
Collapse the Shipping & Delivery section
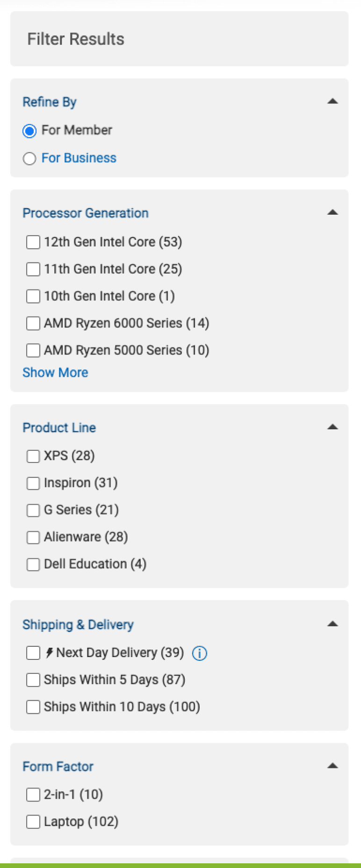332,624
